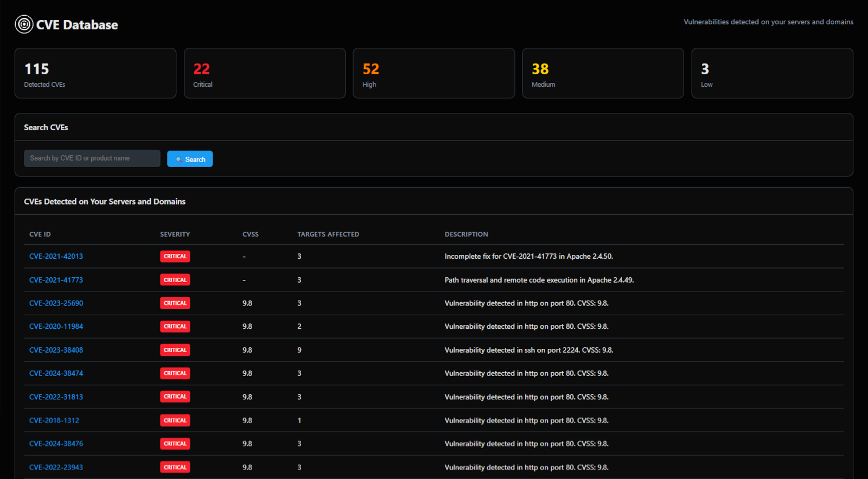The image size is (868, 479).
Task: Click the blue Search button
Action: tap(190, 159)
